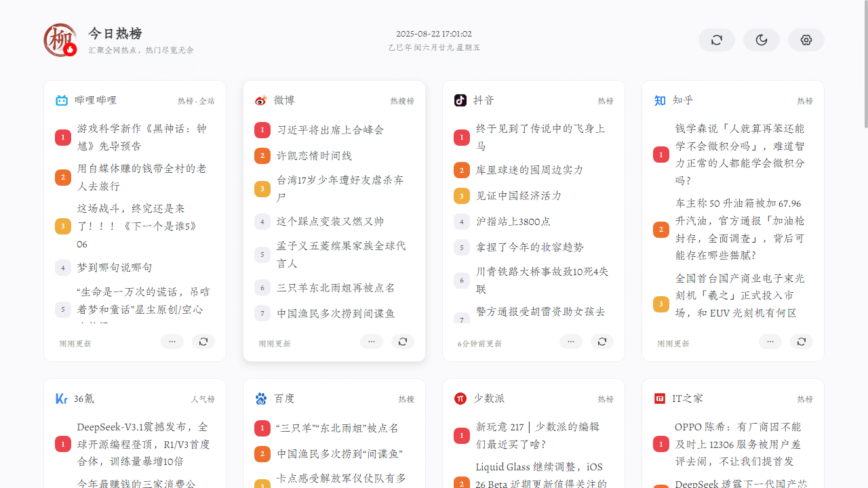Refresh the 抖音 card list
Viewport: 868px width, 488px height.
click(602, 342)
